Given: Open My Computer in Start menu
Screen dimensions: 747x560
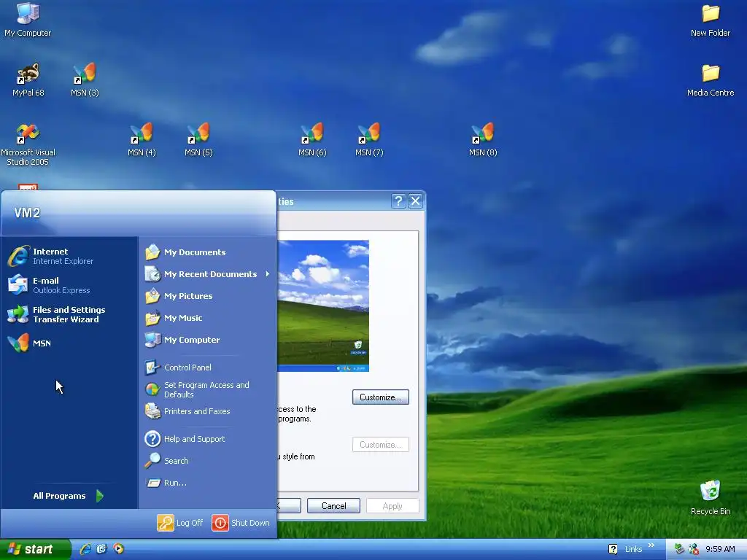Looking at the screenshot, I should (x=207, y=340).
